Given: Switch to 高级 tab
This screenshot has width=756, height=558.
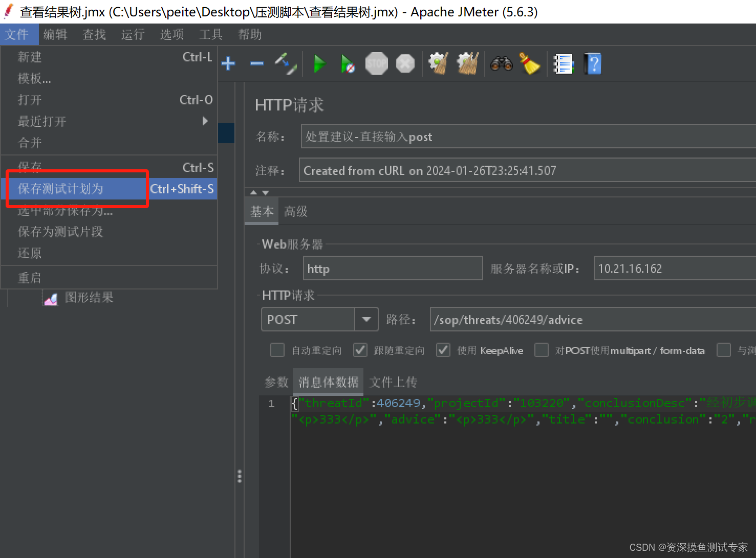Looking at the screenshot, I should [x=296, y=211].
